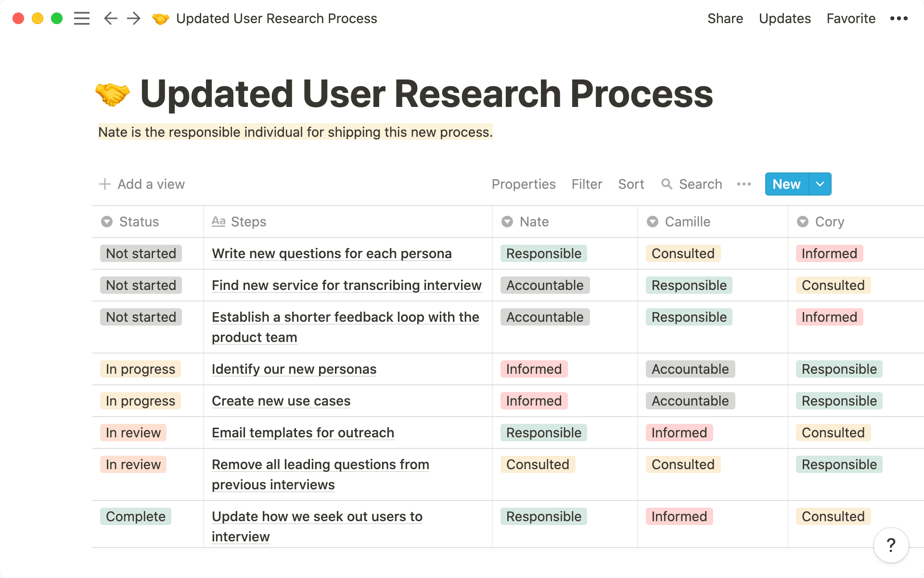Click the Aa icon on the Steps column
The width and height of the screenshot is (924, 578).
[218, 222]
